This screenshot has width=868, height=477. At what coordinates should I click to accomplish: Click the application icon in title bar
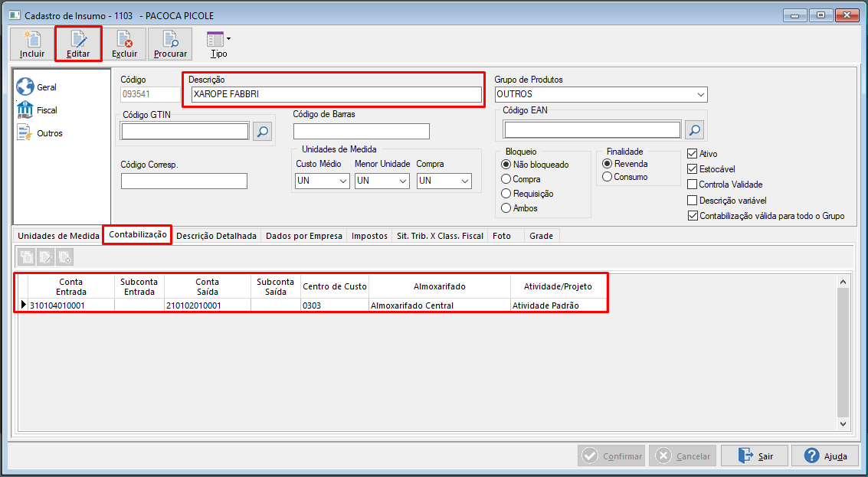[x=15, y=15]
